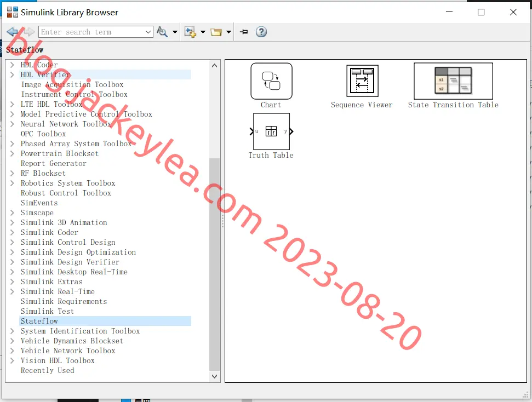Minimize the Library Browser window

[x=449, y=12]
